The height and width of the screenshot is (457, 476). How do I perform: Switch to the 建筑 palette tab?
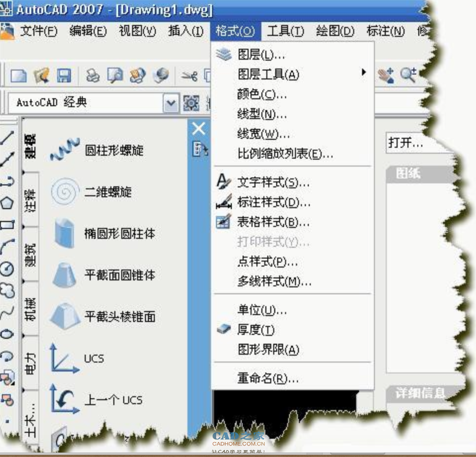click(x=31, y=255)
